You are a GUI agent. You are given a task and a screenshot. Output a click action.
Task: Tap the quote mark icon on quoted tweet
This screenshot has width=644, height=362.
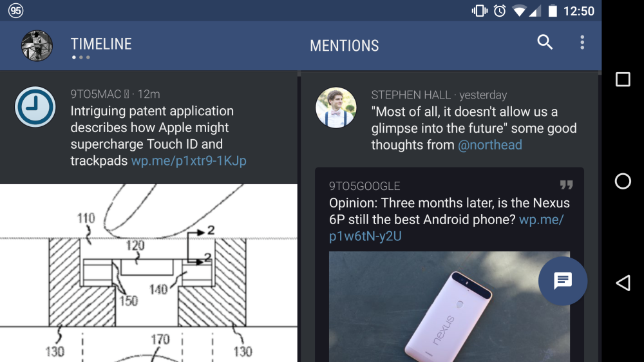tap(566, 186)
